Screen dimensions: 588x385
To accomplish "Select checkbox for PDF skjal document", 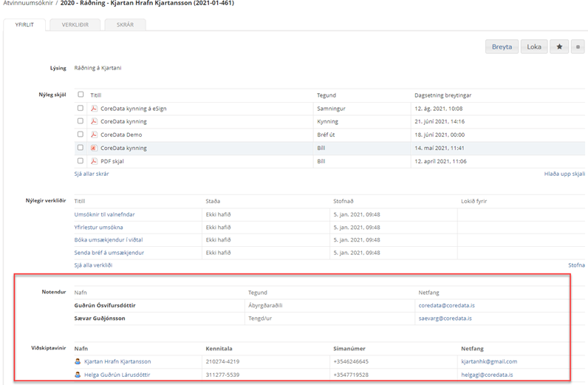I will pos(81,161).
